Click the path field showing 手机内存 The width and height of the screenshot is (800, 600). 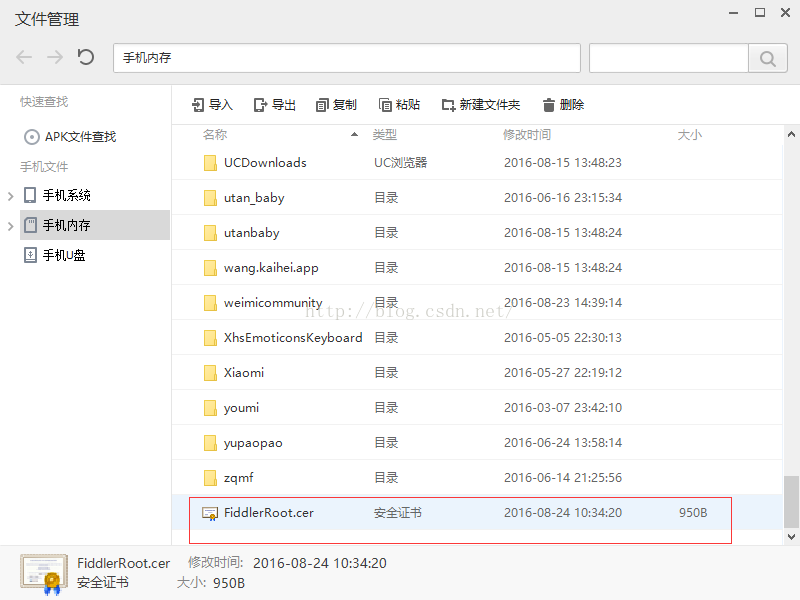click(x=347, y=58)
